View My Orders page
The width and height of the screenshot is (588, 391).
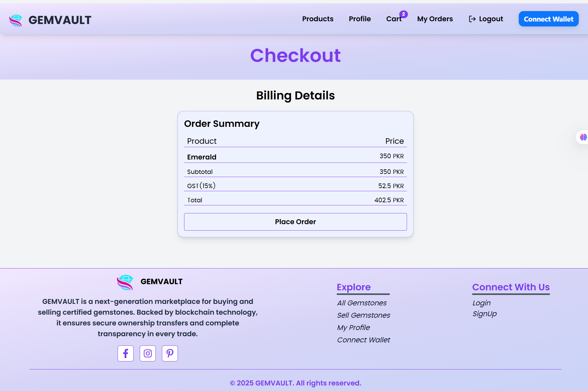435,19
